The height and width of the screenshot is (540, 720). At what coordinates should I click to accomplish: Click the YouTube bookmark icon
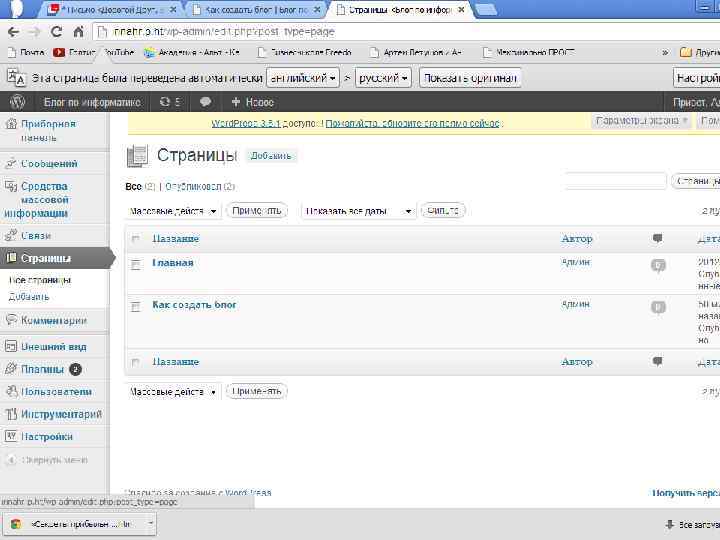tap(59, 52)
